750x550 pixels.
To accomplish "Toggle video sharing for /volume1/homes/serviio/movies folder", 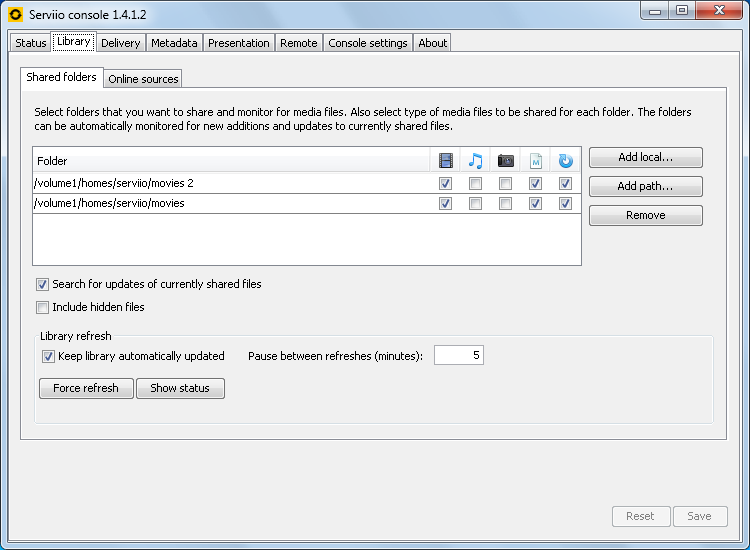I will point(445,204).
